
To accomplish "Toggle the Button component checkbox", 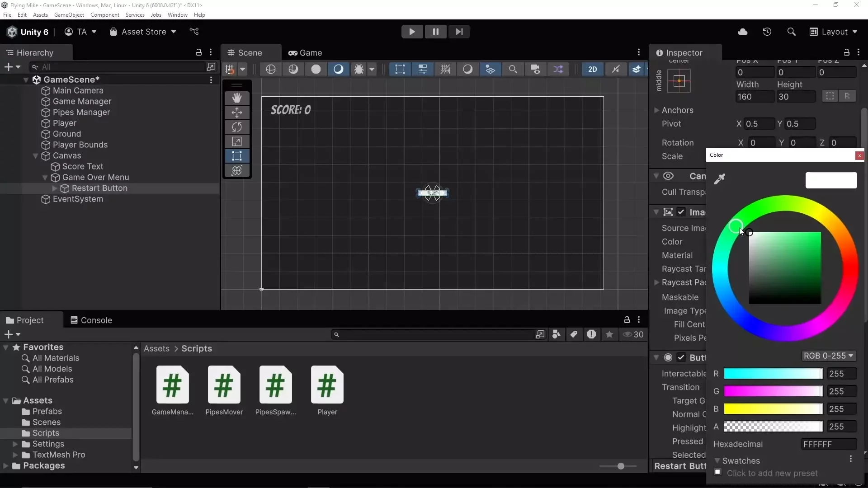I will coord(681,357).
